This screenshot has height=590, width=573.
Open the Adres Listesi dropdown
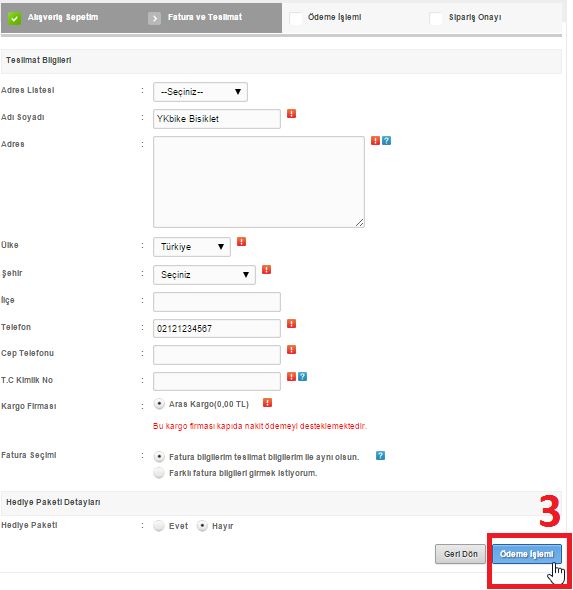pos(200,92)
